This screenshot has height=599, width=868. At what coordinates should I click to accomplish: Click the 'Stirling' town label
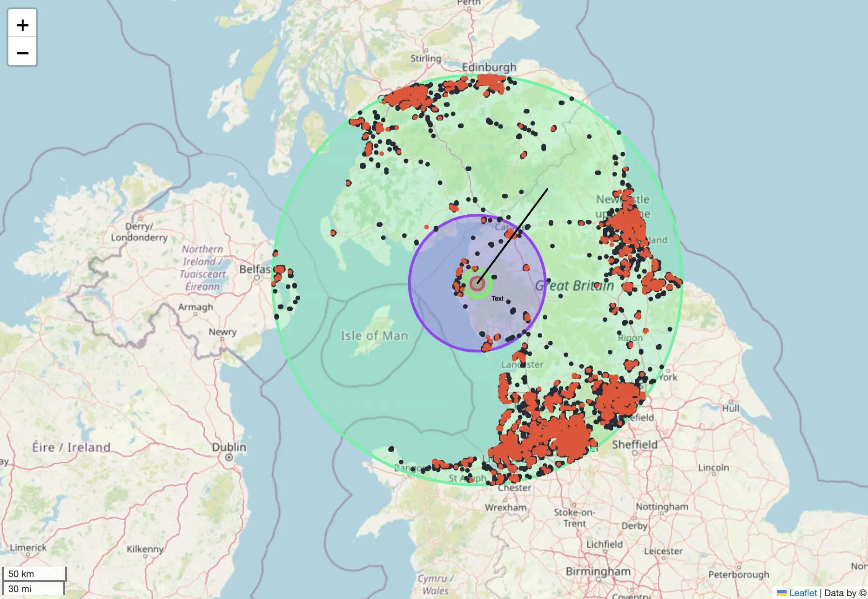pos(425,58)
